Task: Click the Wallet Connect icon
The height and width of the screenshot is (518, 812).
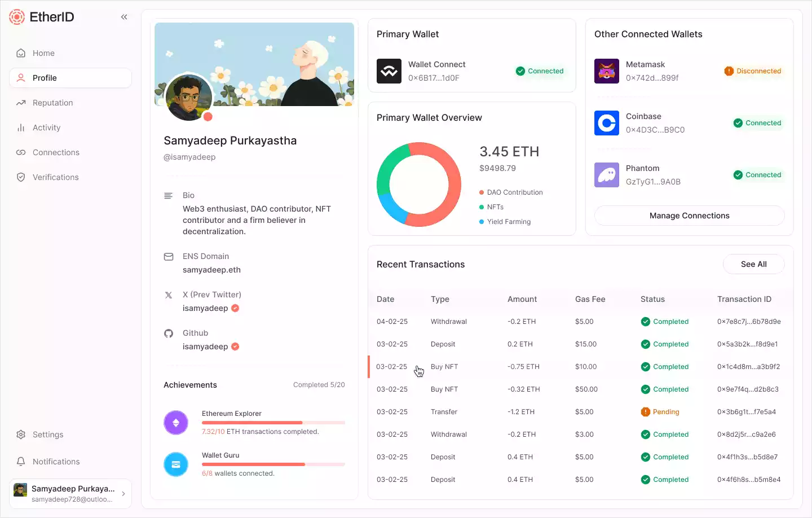Action: coord(389,71)
